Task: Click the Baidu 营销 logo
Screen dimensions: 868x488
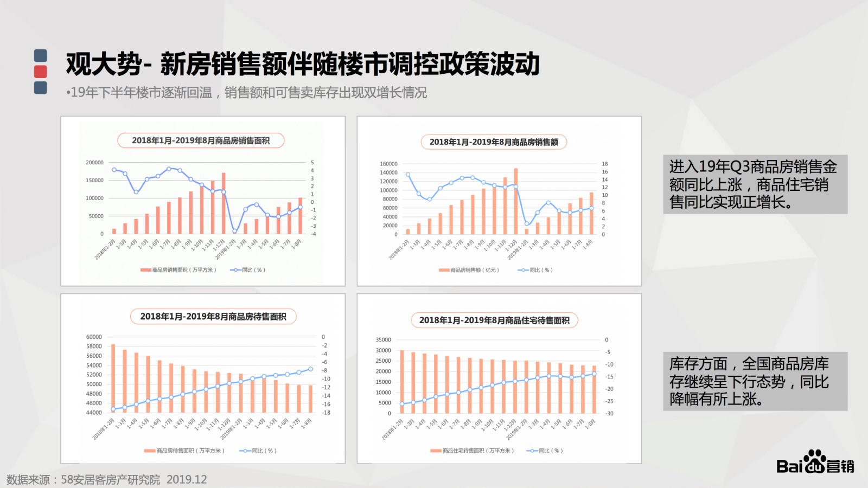Action: [815, 463]
